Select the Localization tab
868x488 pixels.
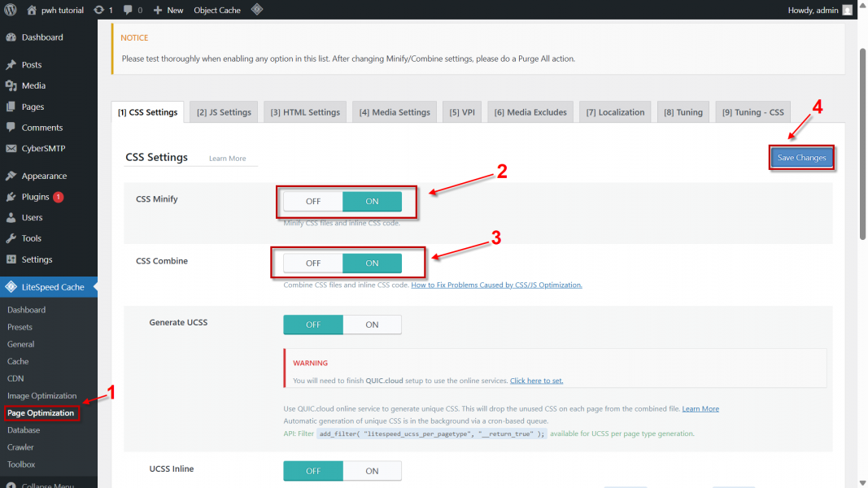(x=615, y=111)
